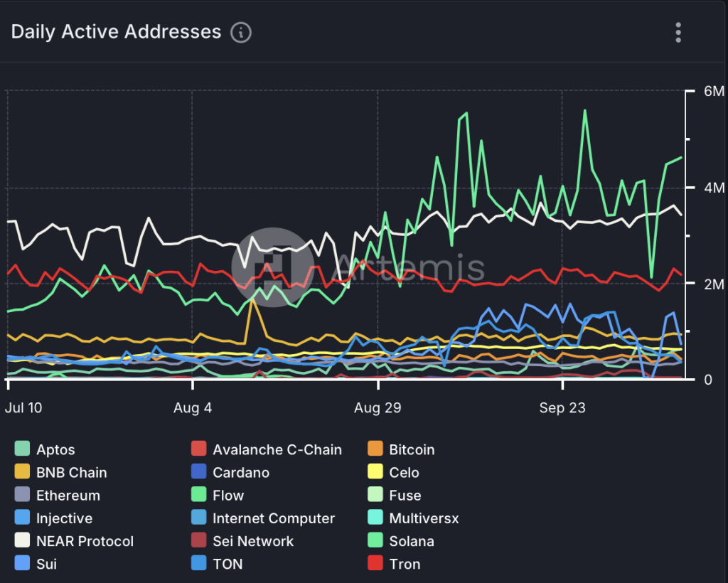Open the three-dot options menu
Screen dimensions: 728x583
tap(678, 33)
